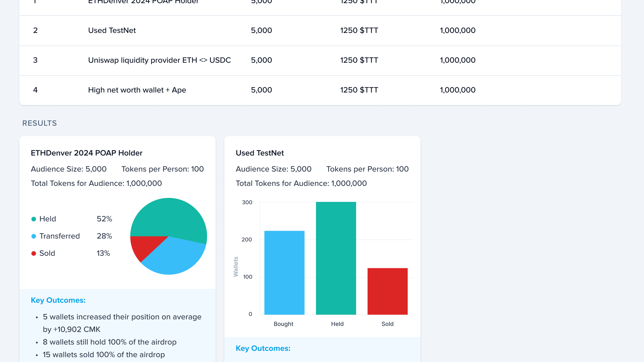Click row number 2 in the table
The width and height of the screenshot is (644, 362).
(x=35, y=31)
